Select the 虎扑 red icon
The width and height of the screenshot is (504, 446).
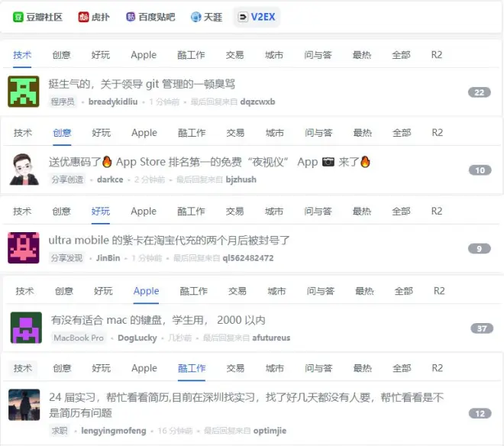pyautogui.click(x=83, y=17)
